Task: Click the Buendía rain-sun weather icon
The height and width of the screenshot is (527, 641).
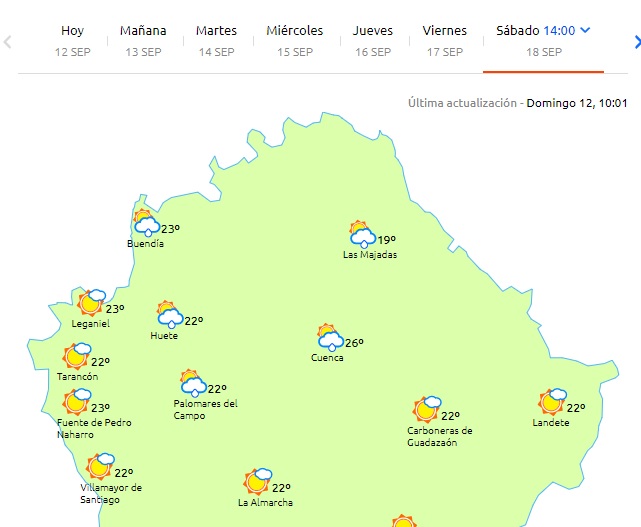Action: [x=146, y=223]
